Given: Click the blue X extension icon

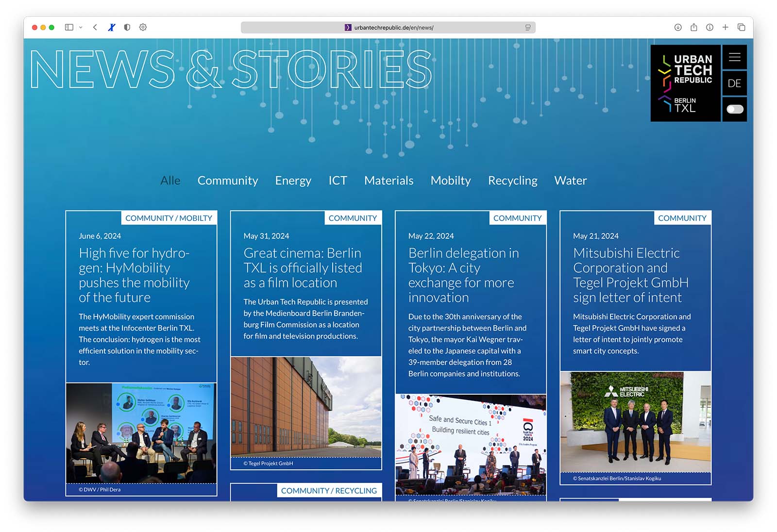Looking at the screenshot, I should pyautogui.click(x=112, y=27).
